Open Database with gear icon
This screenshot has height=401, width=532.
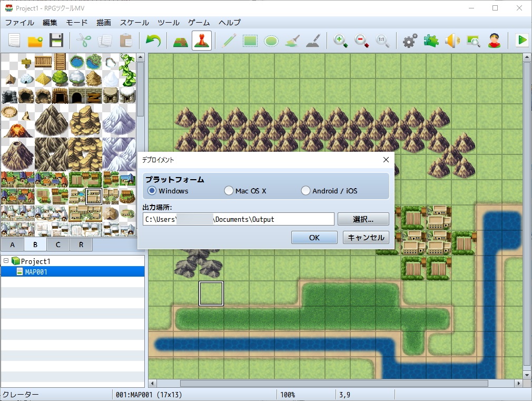pos(410,41)
